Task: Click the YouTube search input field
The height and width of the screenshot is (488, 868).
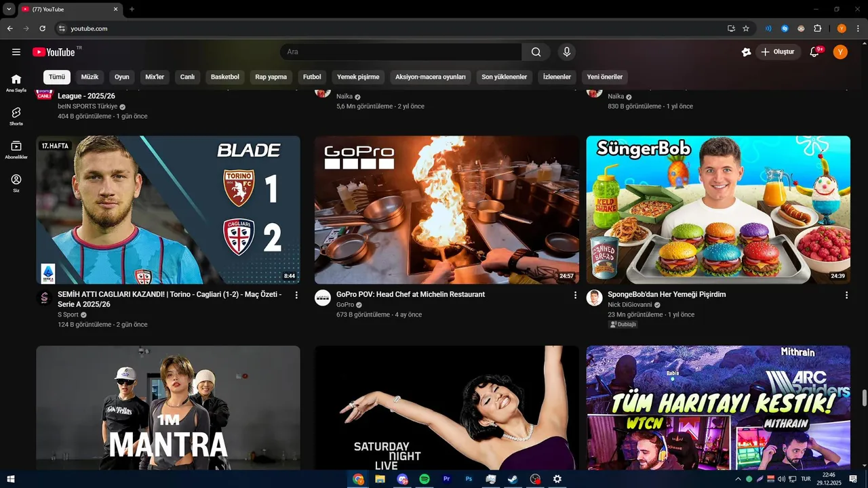Action: [401, 52]
